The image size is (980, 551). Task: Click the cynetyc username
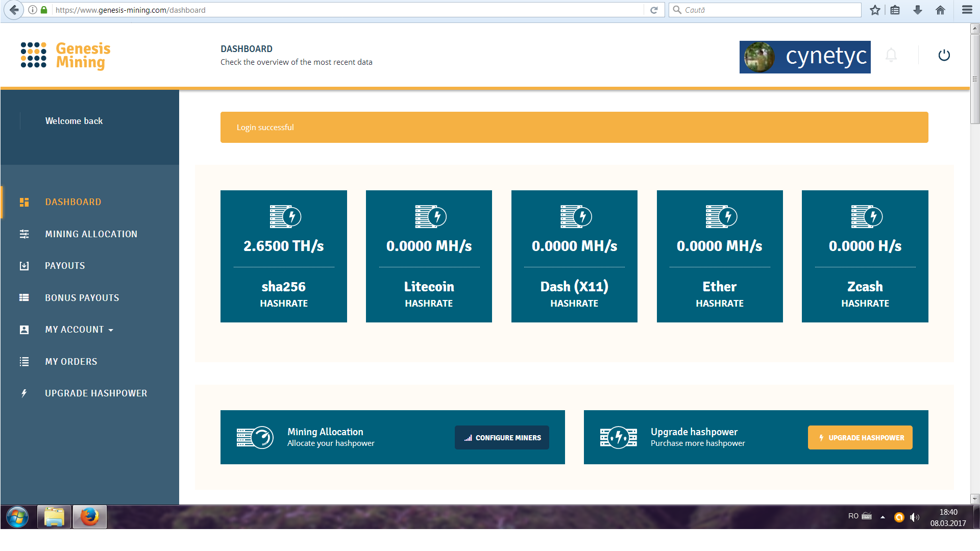coord(826,56)
